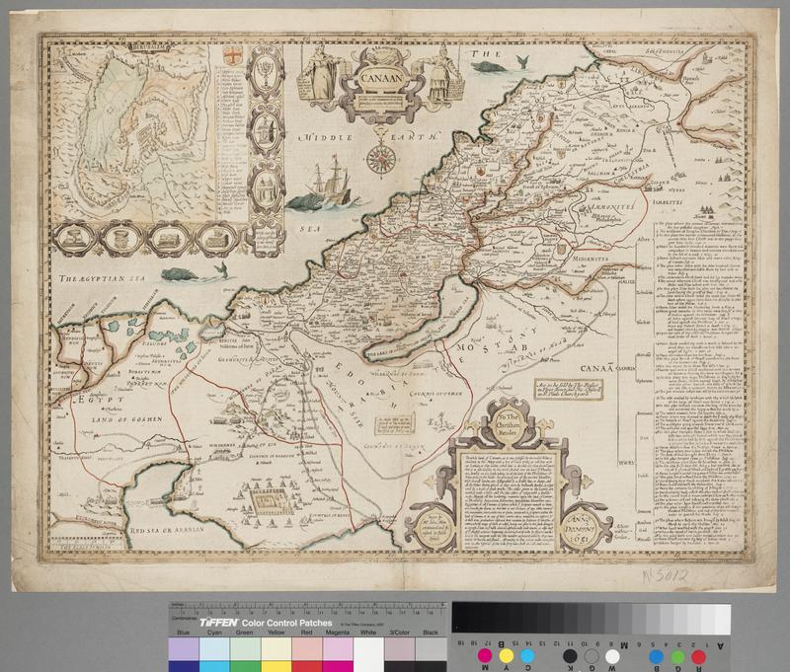
Task: Click the Anno Domini 1651 medallion
Action: [x=583, y=529]
